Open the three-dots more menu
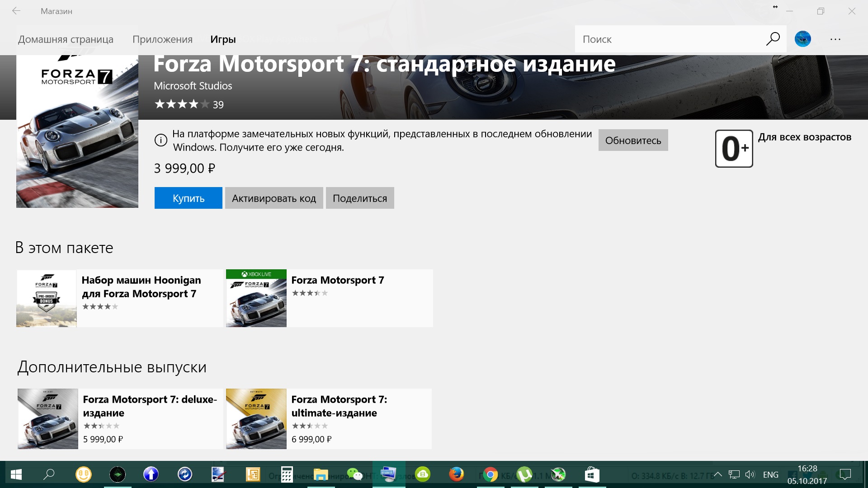This screenshot has height=488, width=868. (835, 39)
